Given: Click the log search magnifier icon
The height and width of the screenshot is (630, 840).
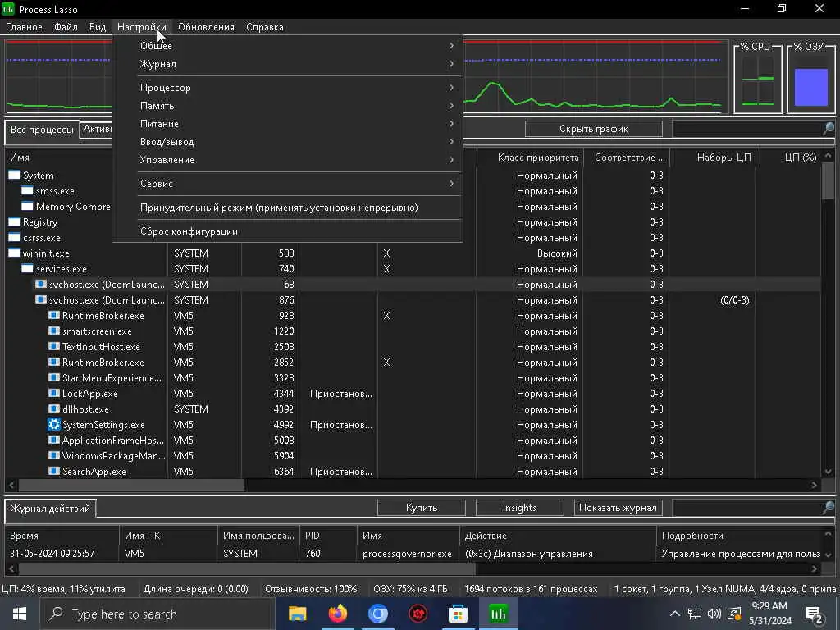Looking at the screenshot, I should tap(829, 507).
